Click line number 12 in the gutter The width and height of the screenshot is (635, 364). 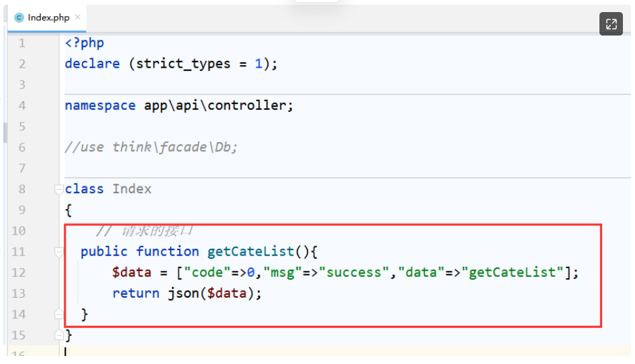(18, 273)
